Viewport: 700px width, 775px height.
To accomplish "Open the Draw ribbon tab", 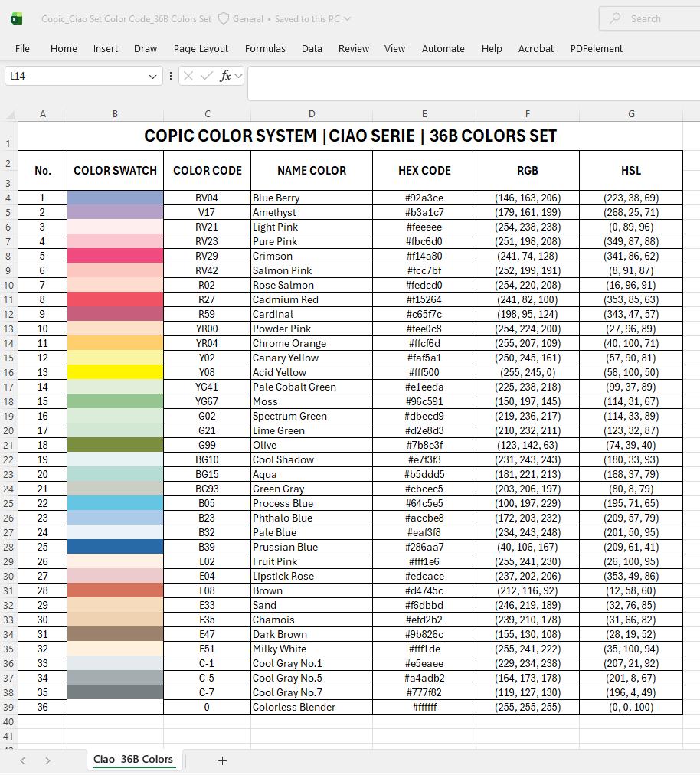I will click(146, 48).
